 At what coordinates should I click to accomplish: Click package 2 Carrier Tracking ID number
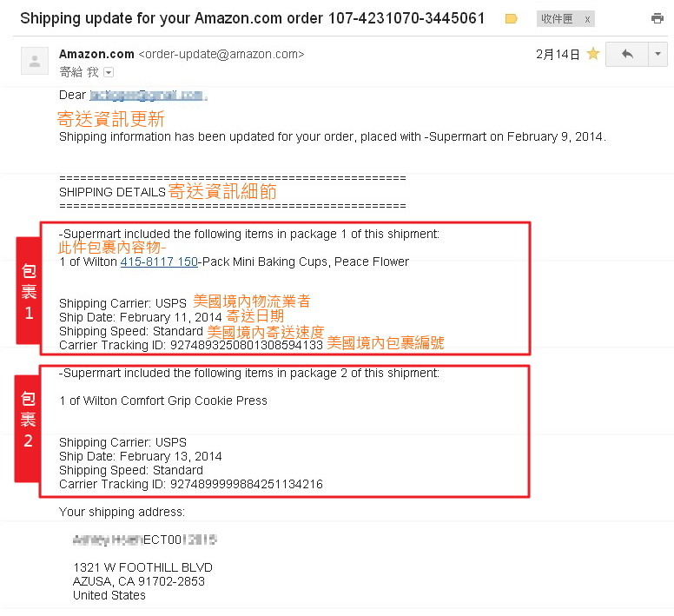click(x=247, y=484)
